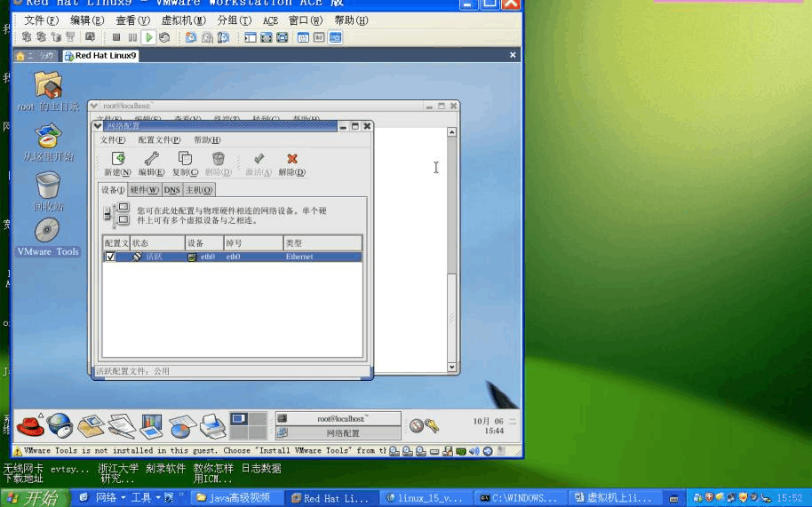Open network config 帮助(H) menu
812x507 pixels.
[x=207, y=139]
